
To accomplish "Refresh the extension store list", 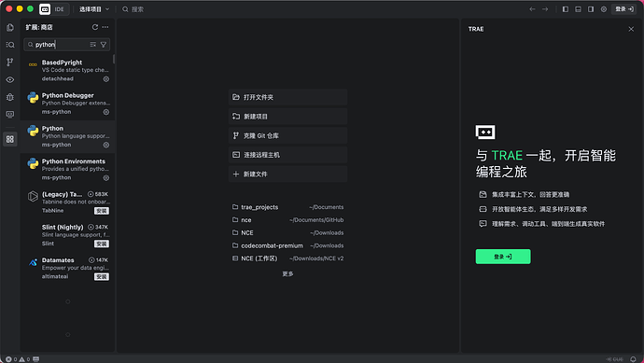I will click(x=95, y=27).
